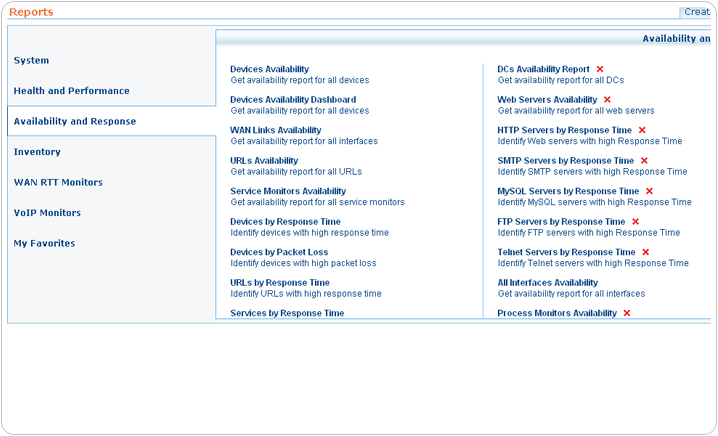Open Services by Response Time report
The image size is (718, 436).
tap(287, 313)
